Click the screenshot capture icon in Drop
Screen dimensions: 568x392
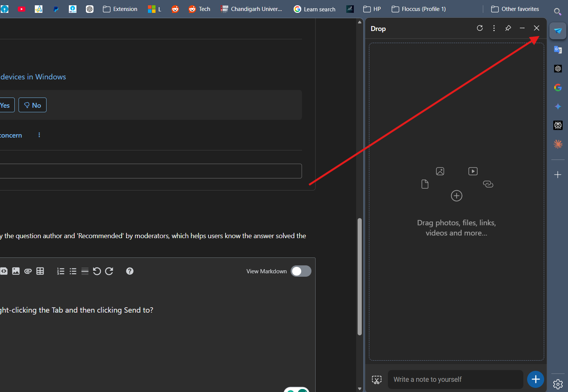point(377,380)
